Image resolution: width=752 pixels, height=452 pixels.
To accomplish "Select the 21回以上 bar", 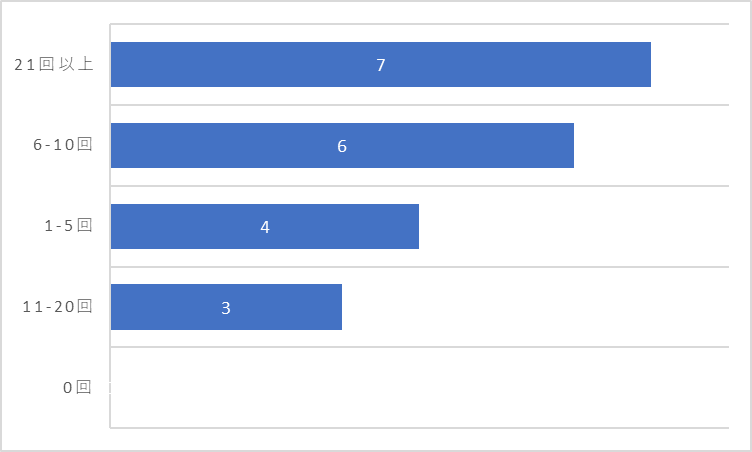I will click(x=381, y=64).
